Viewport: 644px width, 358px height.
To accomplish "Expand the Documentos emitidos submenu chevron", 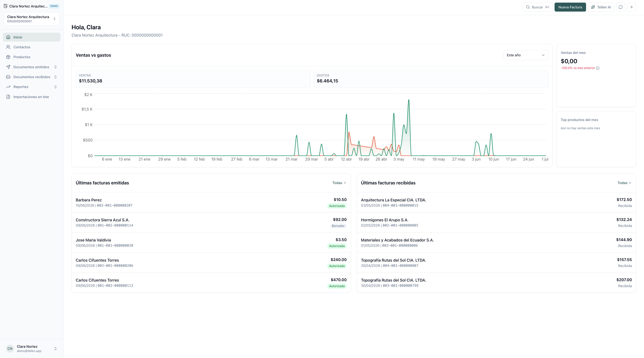I will pos(56,67).
